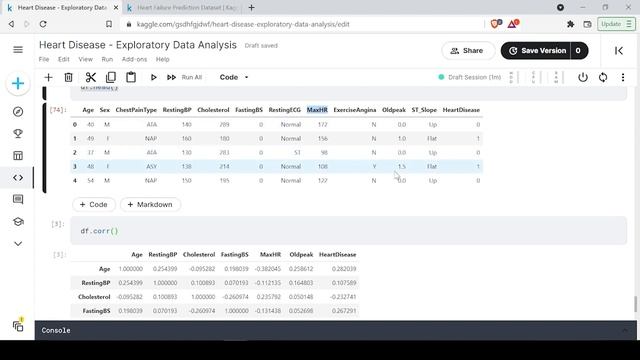The image size is (640, 360).
Task: Cut the cell with scissors icon
Action: (x=91, y=77)
